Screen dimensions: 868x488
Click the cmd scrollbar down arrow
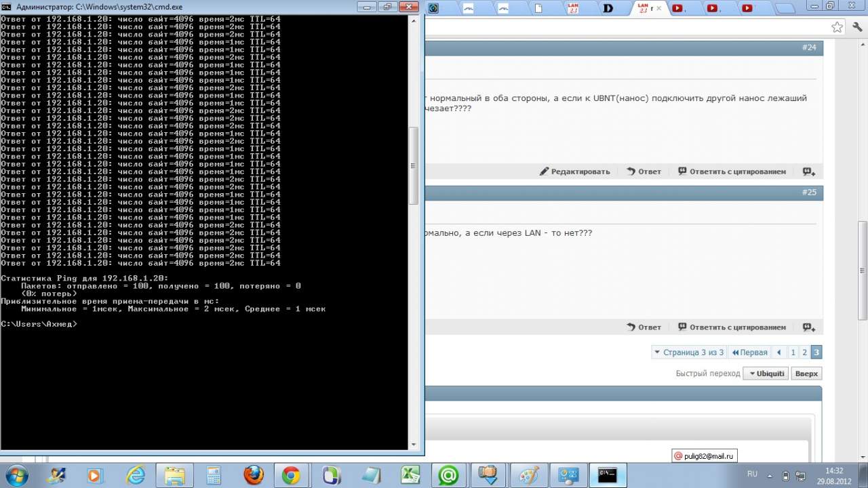pyautogui.click(x=413, y=445)
